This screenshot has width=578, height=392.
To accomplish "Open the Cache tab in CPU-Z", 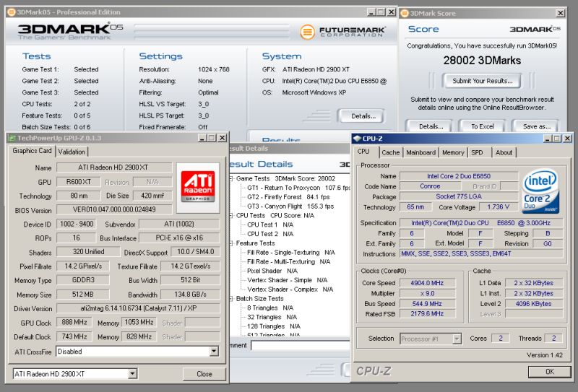I will [390, 152].
